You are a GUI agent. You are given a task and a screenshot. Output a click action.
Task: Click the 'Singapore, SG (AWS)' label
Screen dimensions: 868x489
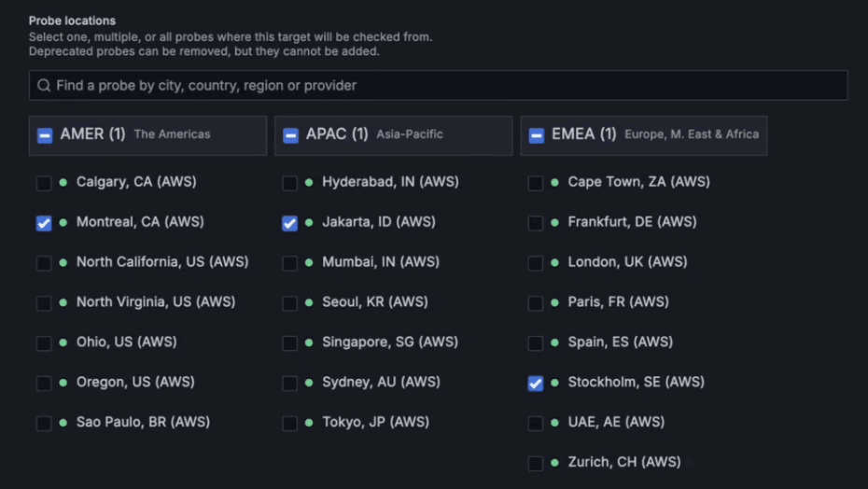390,342
